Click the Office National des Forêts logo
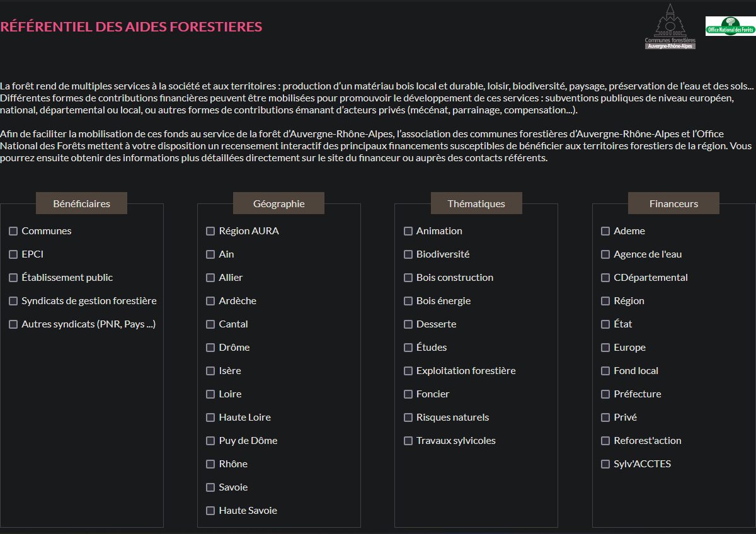 point(730,26)
